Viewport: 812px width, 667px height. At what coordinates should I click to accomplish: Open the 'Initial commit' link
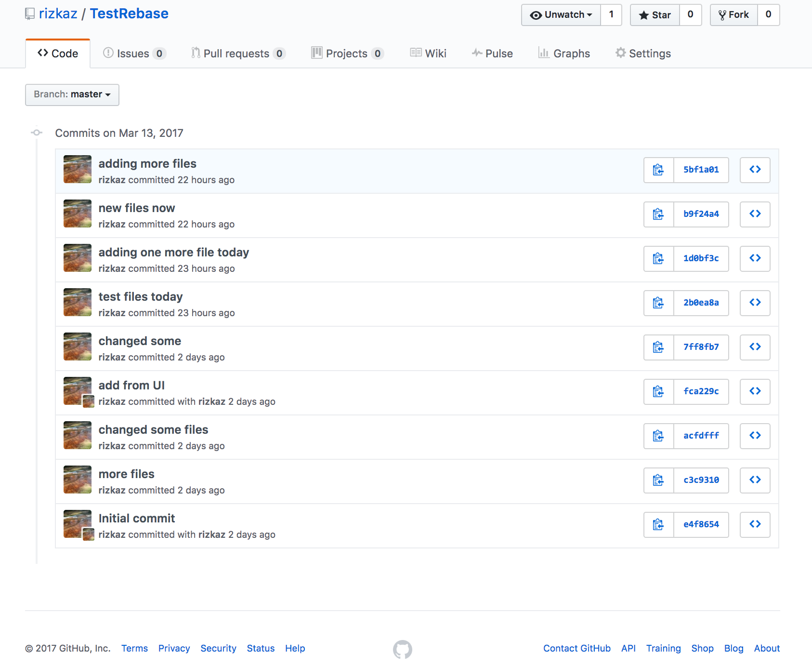point(137,519)
